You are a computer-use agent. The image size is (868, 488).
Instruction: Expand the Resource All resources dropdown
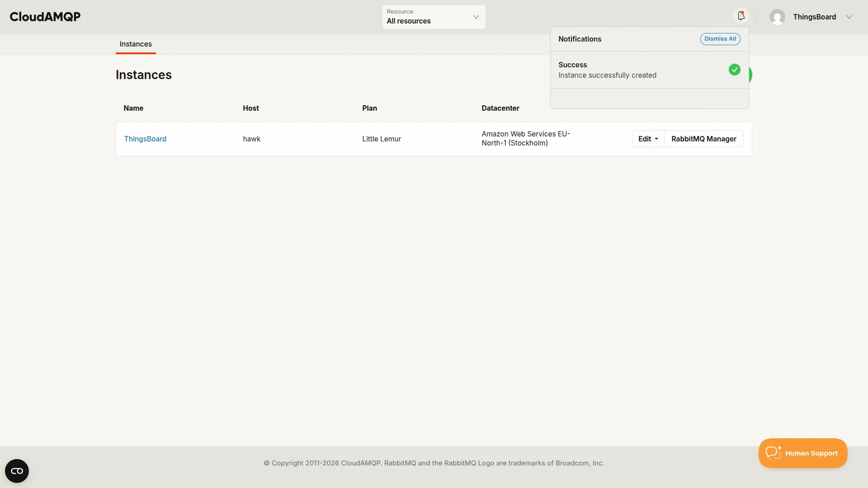coord(434,17)
